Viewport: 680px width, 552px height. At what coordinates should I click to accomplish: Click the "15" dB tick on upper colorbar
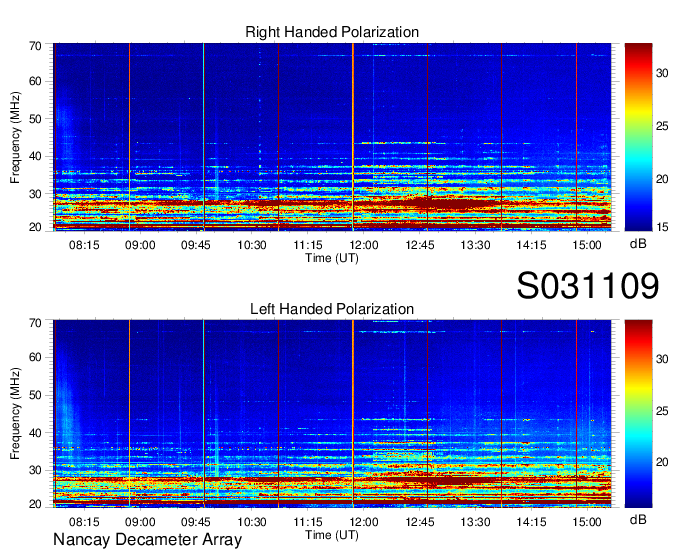(x=662, y=227)
